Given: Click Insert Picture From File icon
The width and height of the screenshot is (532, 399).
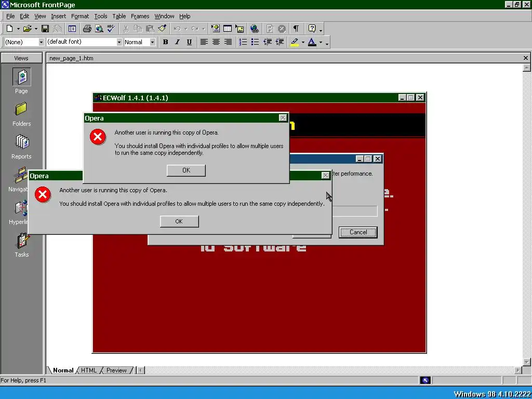Looking at the screenshot, I should click(x=240, y=29).
